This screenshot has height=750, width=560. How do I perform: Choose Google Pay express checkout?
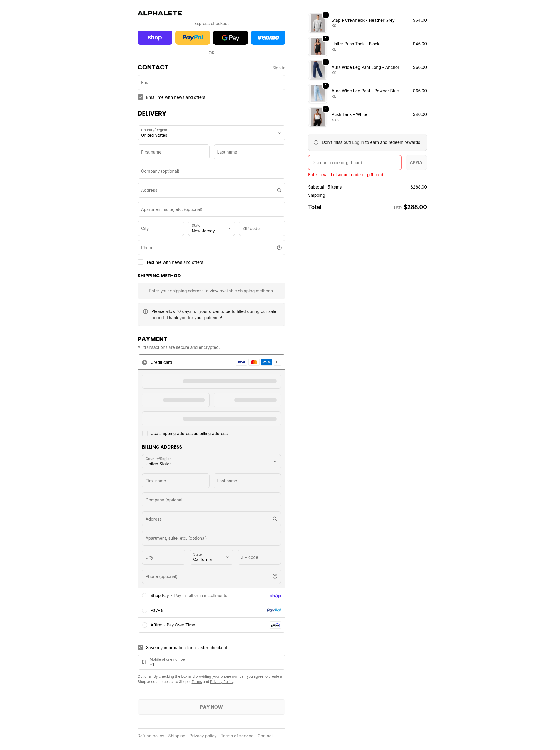pos(230,38)
